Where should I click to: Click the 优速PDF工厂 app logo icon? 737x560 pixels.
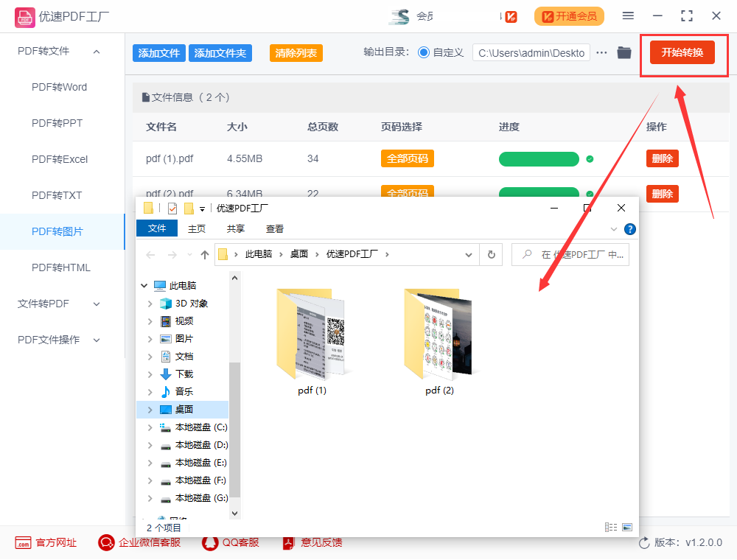pos(24,18)
